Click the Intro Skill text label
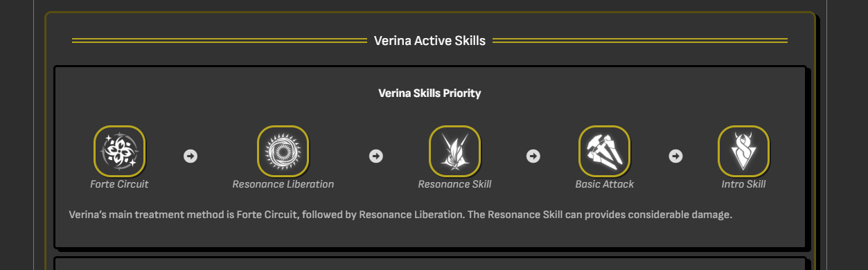868x270 pixels. tap(743, 184)
